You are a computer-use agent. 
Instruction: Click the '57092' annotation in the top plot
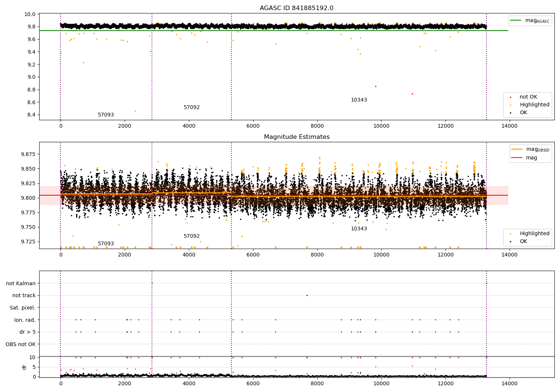point(192,108)
